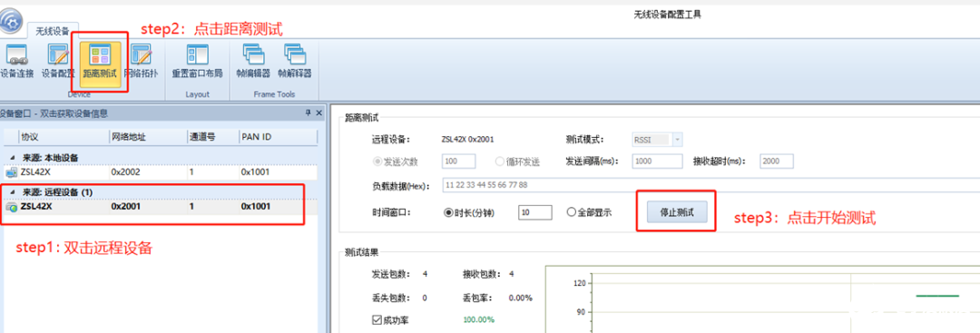Open the 帧编辑器 frame editor
Screen dimensions: 980x333
253,61
